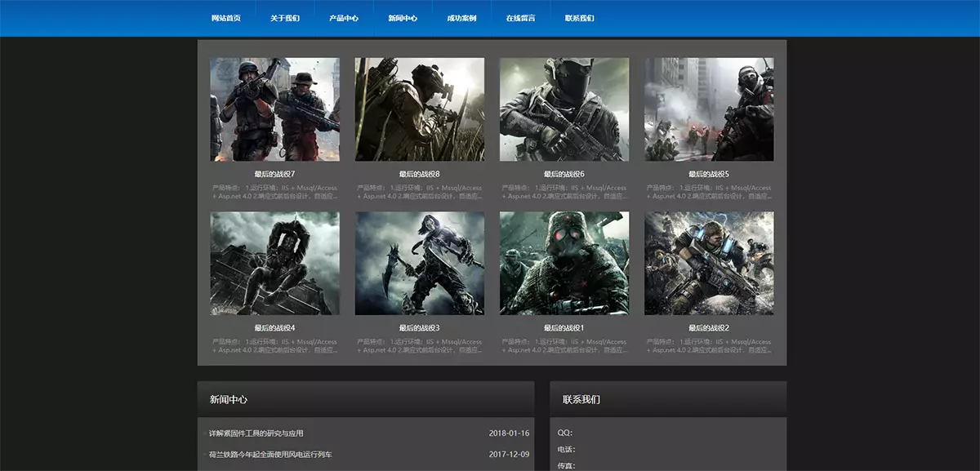
Task: Open the 最后的战役8 product image
Action: pos(420,109)
